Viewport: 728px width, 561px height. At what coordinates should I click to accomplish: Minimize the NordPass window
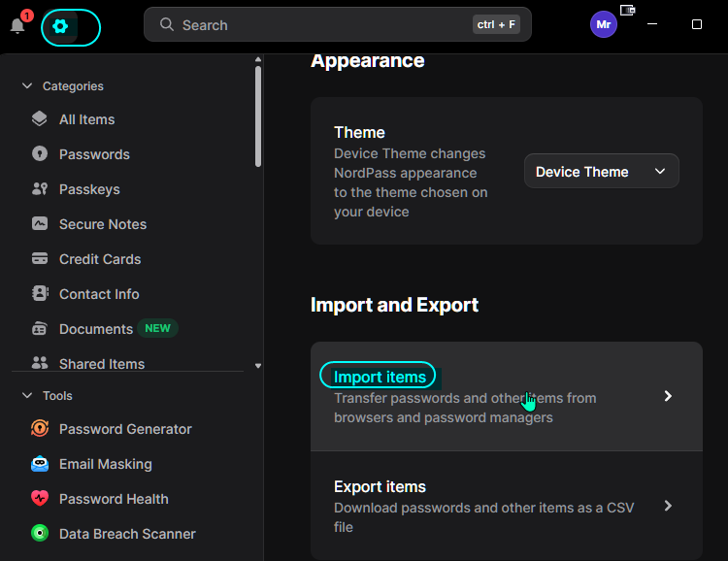652,24
